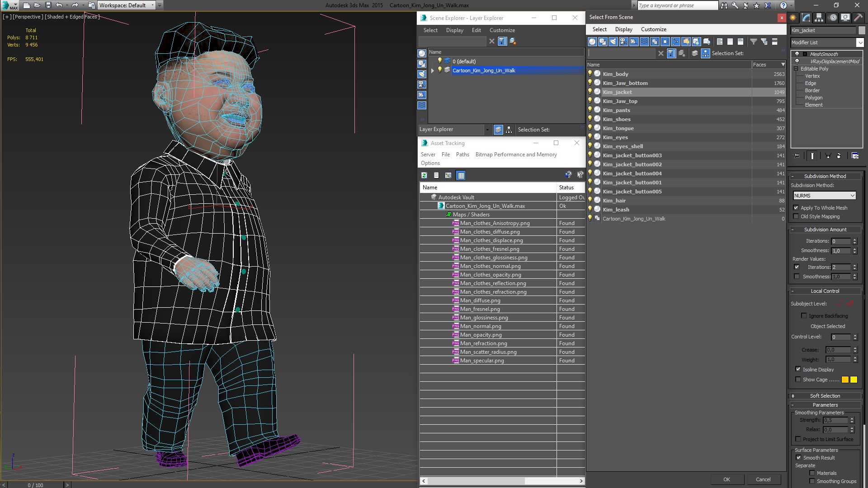Open Select menu in Select From Scene
Viewport: 868px width, 488px height.
tap(599, 29)
